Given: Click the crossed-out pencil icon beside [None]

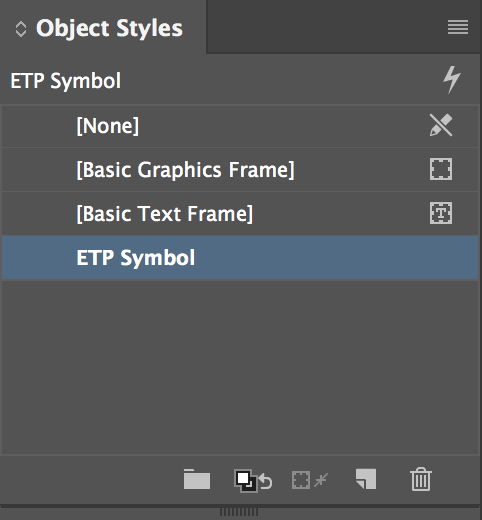Looking at the screenshot, I should (441, 125).
